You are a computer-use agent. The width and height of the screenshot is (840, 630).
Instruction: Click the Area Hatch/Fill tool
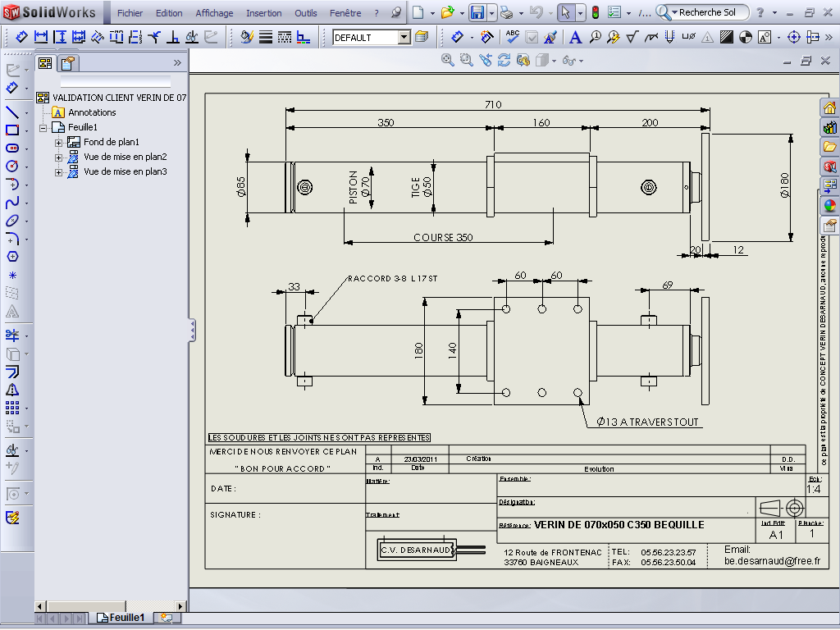[727, 37]
